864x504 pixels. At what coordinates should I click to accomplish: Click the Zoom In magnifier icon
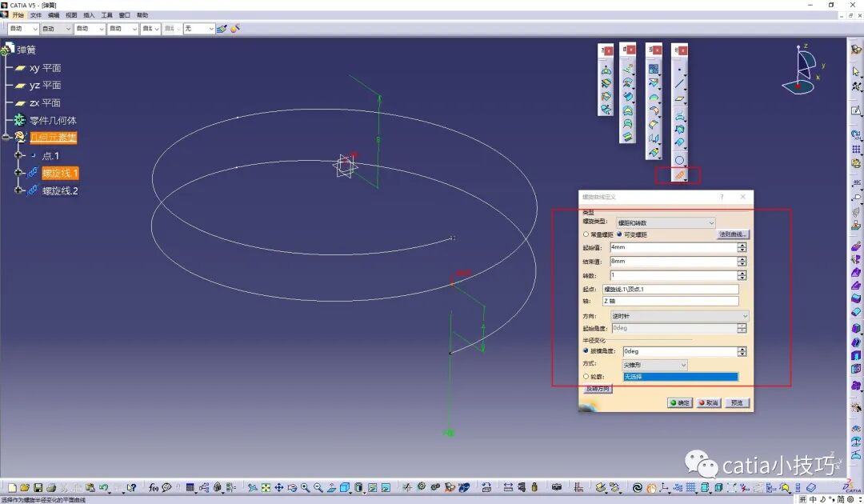tap(305, 487)
